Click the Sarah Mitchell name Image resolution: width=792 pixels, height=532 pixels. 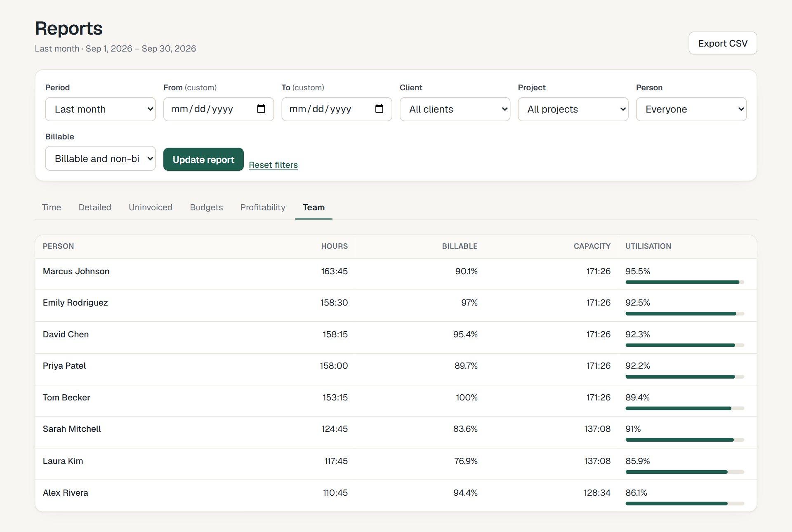[x=72, y=429]
